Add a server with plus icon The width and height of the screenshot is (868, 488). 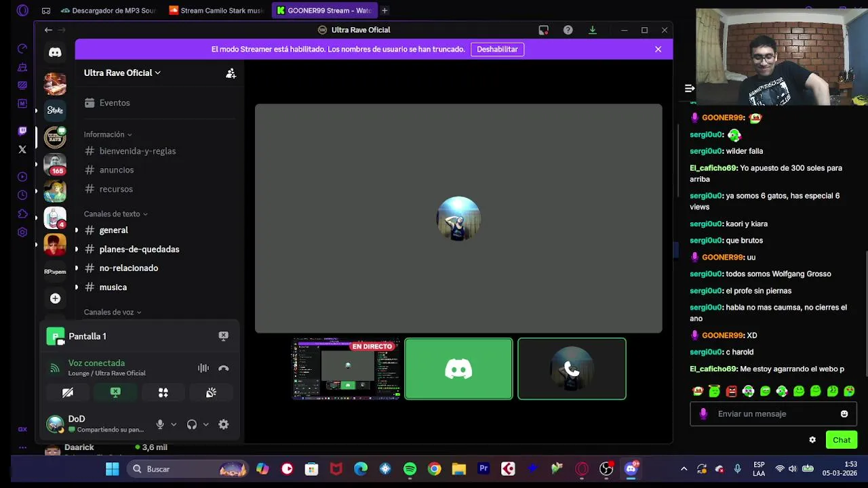click(55, 298)
